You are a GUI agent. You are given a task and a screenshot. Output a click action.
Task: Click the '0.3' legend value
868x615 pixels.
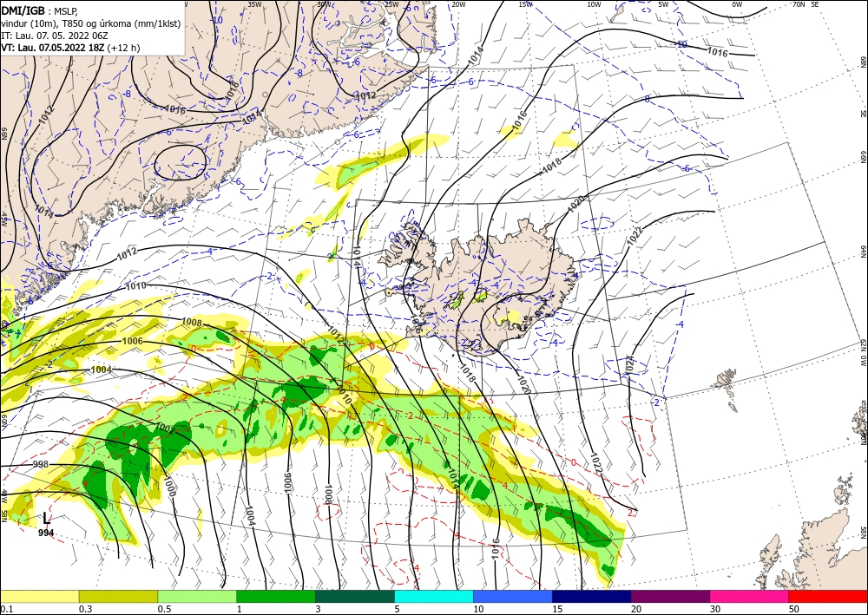click(x=85, y=609)
